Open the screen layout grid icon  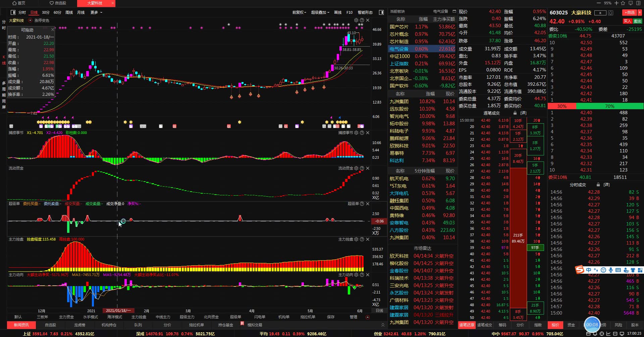638,3
